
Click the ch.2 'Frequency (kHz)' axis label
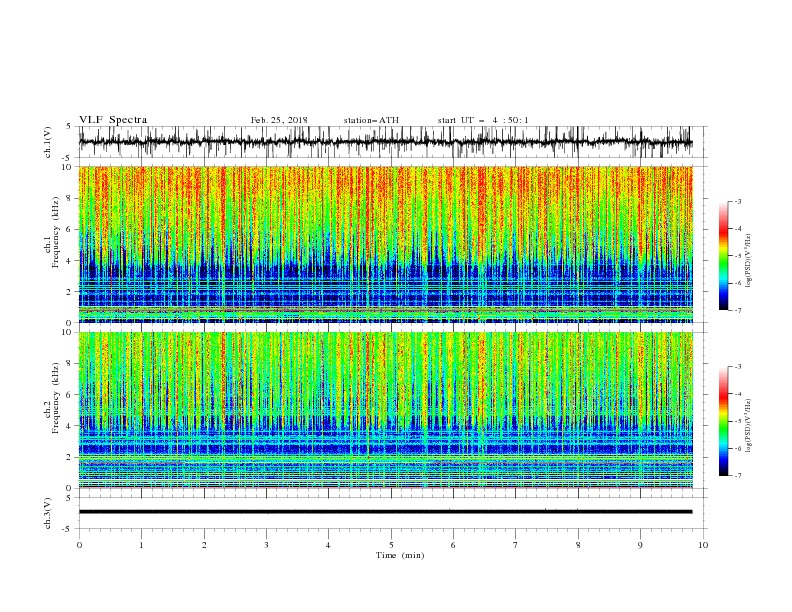click(x=56, y=397)
